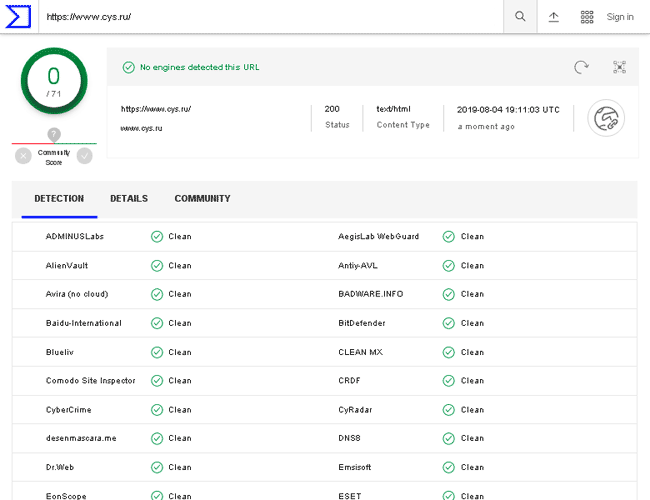Select the 'text/html' content type value
The width and height of the screenshot is (650, 500).
click(393, 109)
